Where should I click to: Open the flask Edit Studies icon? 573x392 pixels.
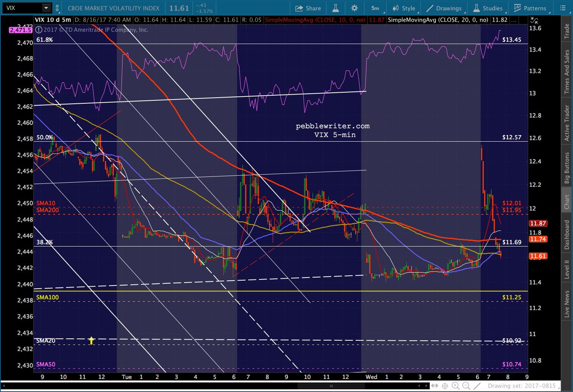(335, 8)
